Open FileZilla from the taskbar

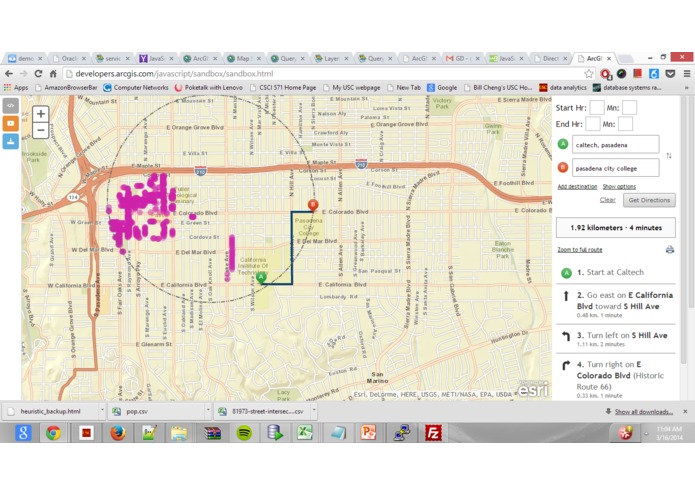pyautogui.click(x=433, y=432)
